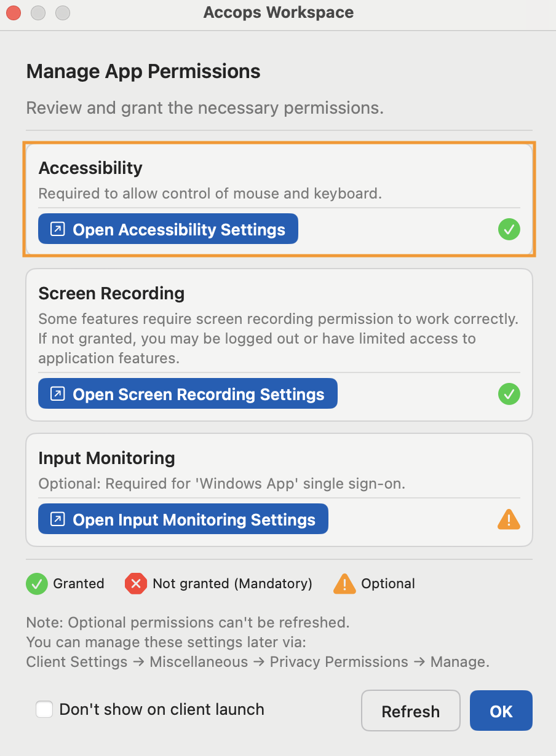Click external-link icon on Screen Recording button

(x=57, y=394)
